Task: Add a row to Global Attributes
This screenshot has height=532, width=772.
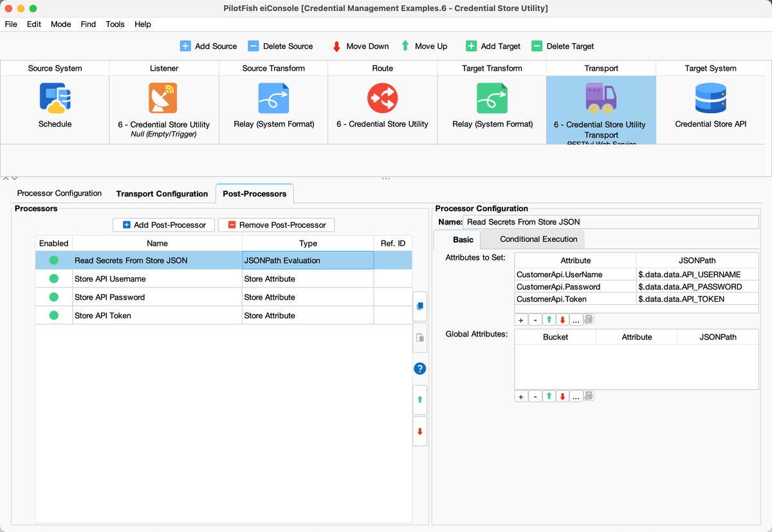Action: [x=521, y=396]
